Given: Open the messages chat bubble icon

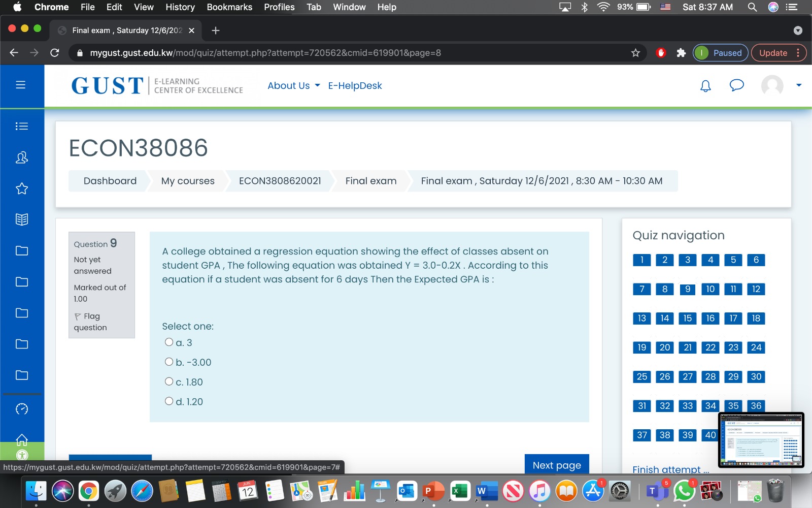Looking at the screenshot, I should (x=737, y=86).
